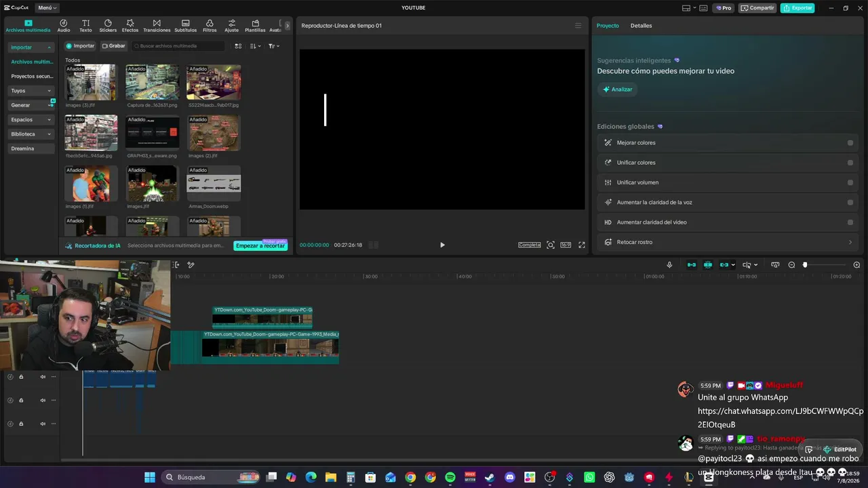Enable Aumentar claridad del video checkbox
Screen dimensions: 868x488
coord(850,222)
